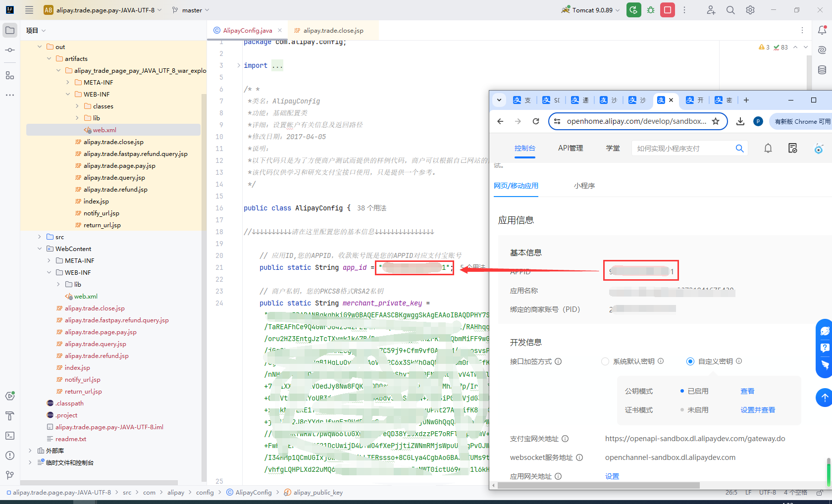Select 自定义密钥 radio option
Screen dimensions: 832x504
coord(690,361)
